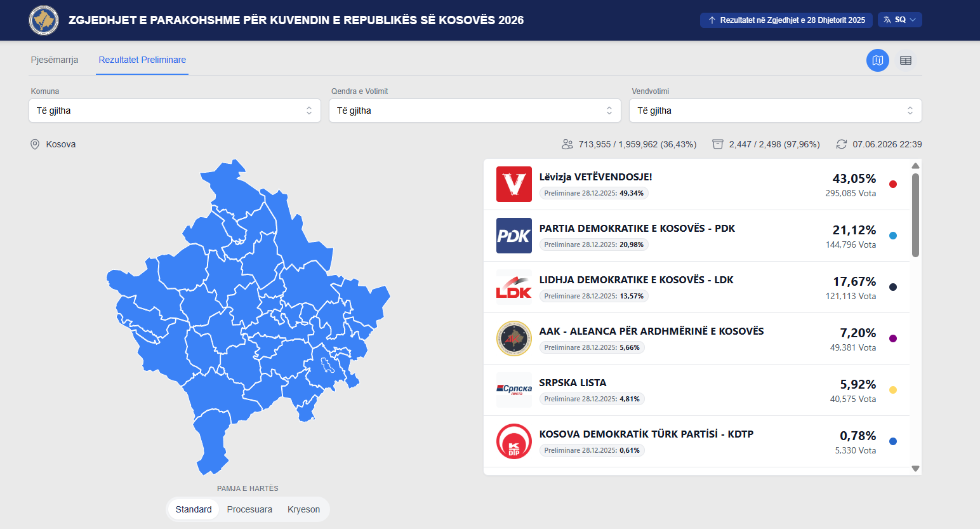Click the LDK party logo
Screen dimensions: 980x529
tap(514, 287)
